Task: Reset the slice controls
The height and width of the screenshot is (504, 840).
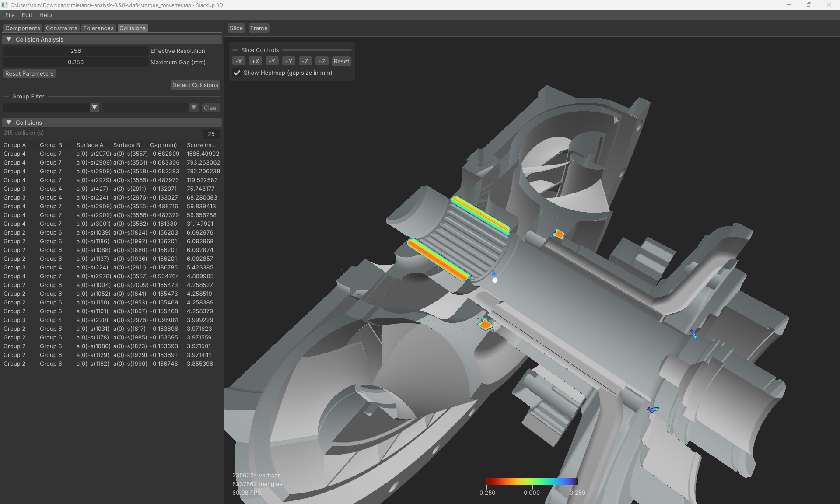Action: point(341,61)
